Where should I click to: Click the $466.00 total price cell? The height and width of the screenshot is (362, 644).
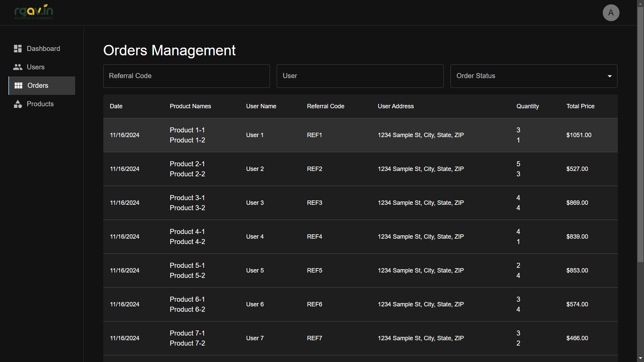pos(577,338)
